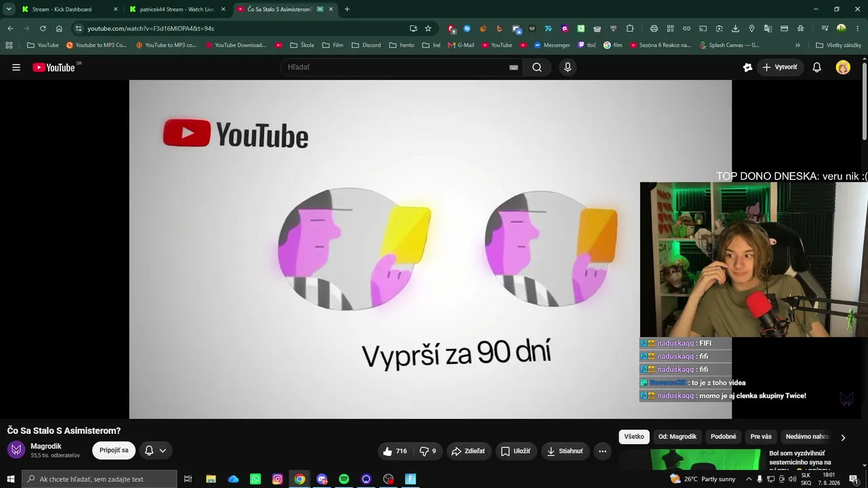Click the Windows taskbar search box
Screen dimensions: 868x488
coord(99,479)
